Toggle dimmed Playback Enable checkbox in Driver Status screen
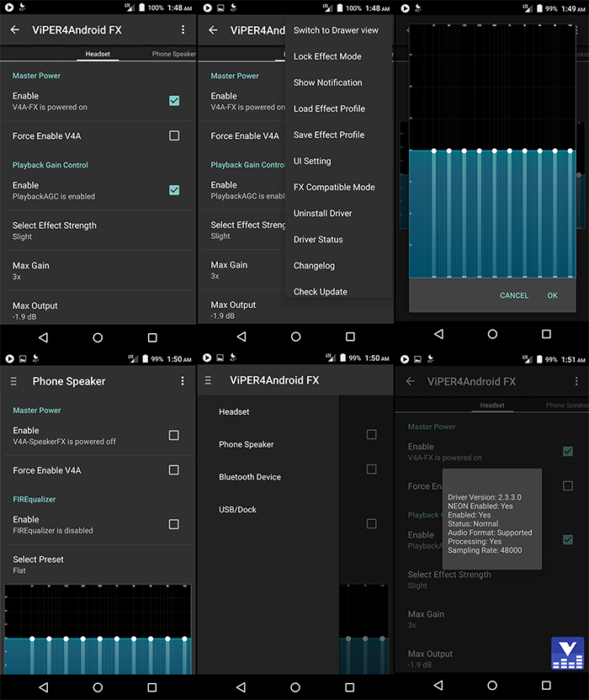This screenshot has height=700, width=589. click(x=568, y=540)
